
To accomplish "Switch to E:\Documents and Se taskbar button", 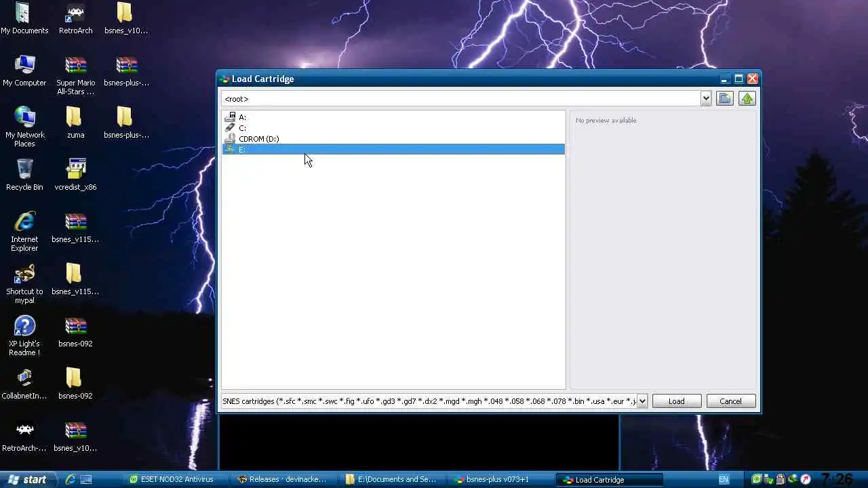I will (x=394, y=479).
